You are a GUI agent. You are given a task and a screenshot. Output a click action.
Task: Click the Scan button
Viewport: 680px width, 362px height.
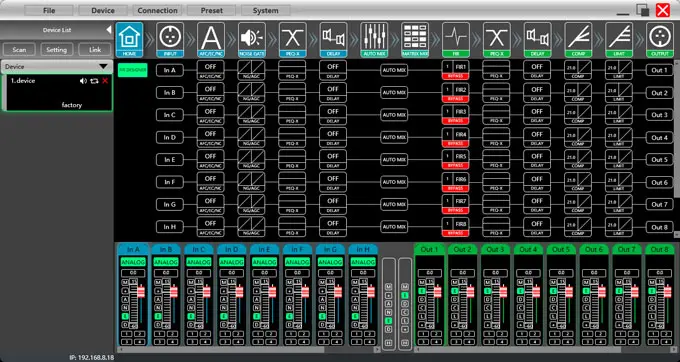(19, 49)
